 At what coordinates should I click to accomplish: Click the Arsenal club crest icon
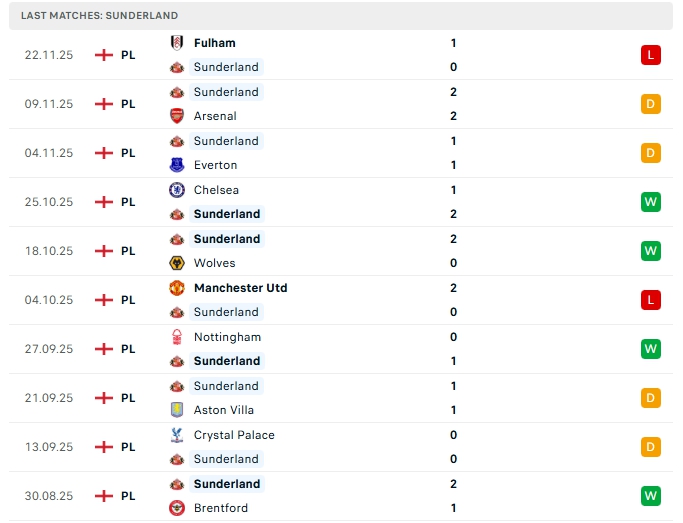[177, 116]
